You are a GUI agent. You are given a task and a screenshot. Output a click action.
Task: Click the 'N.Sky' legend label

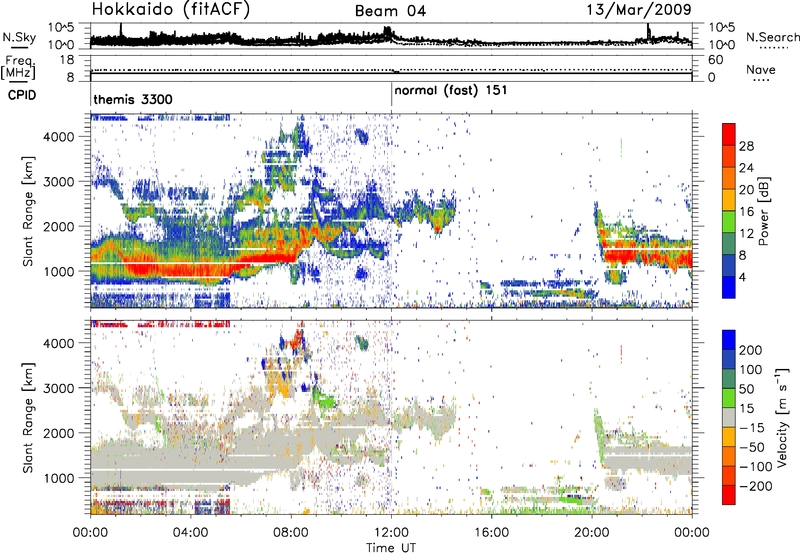pyautogui.click(x=19, y=37)
